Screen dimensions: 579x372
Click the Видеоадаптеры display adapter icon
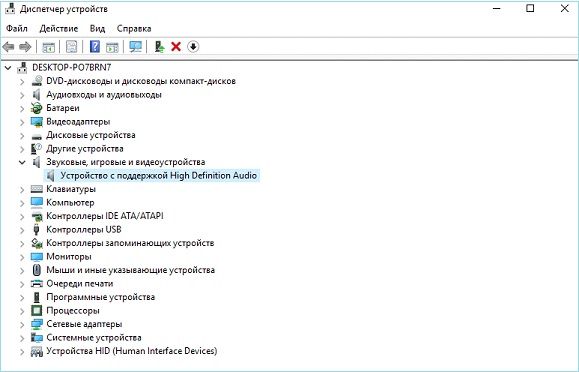pyautogui.click(x=37, y=122)
